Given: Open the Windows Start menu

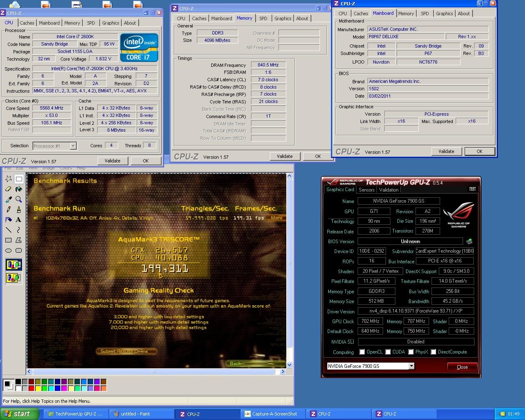Looking at the screenshot, I should click(x=20, y=414).
